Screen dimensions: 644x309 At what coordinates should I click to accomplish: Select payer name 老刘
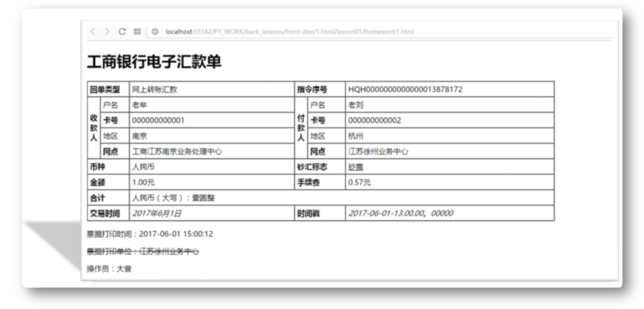point(356,105)
